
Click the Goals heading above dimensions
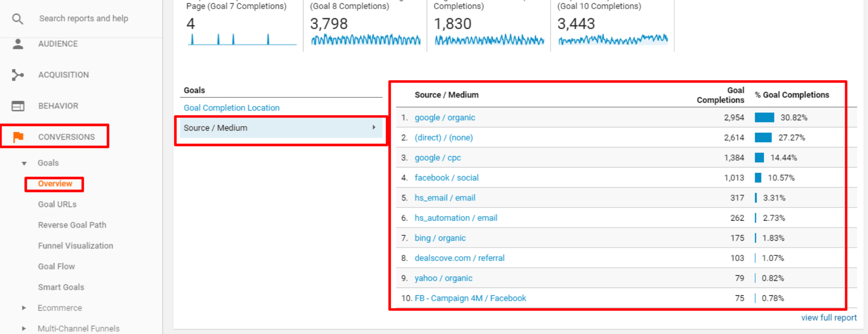194,90
